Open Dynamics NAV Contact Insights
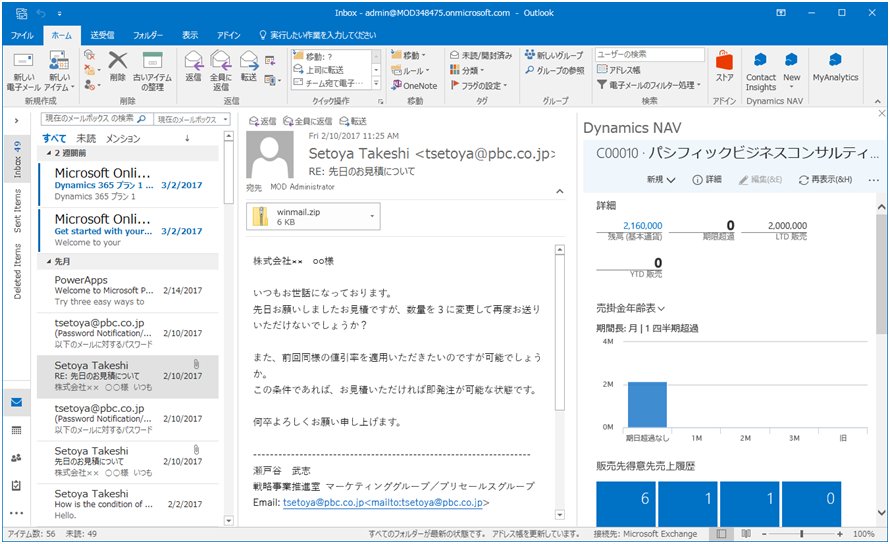Image resolution: width=890 pixels, height=544 pixels. point(761,72)
